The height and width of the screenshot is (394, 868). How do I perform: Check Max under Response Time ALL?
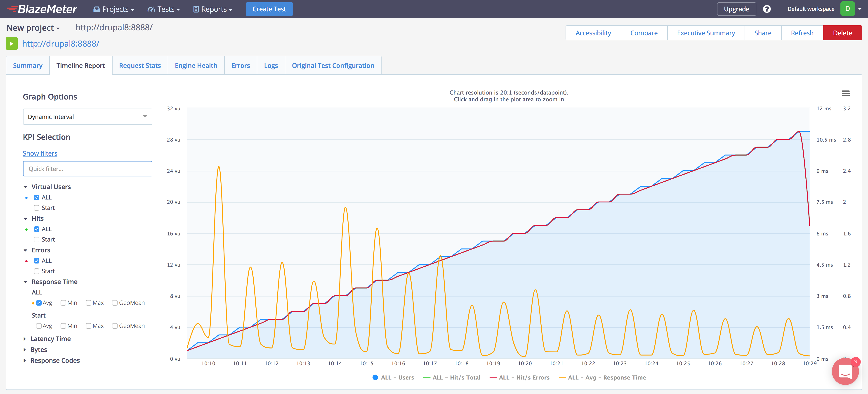tap(88, 303)
